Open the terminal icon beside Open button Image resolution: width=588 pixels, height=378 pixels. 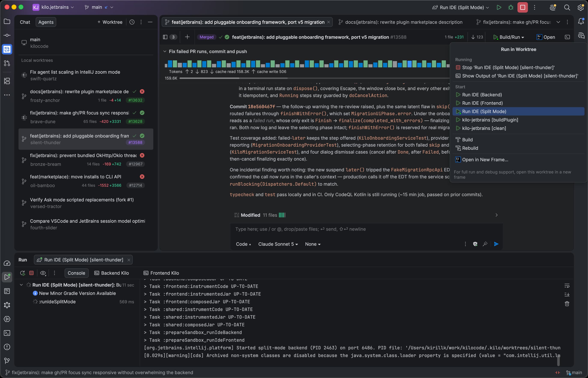pyautogui.click(x=567, y=37)
